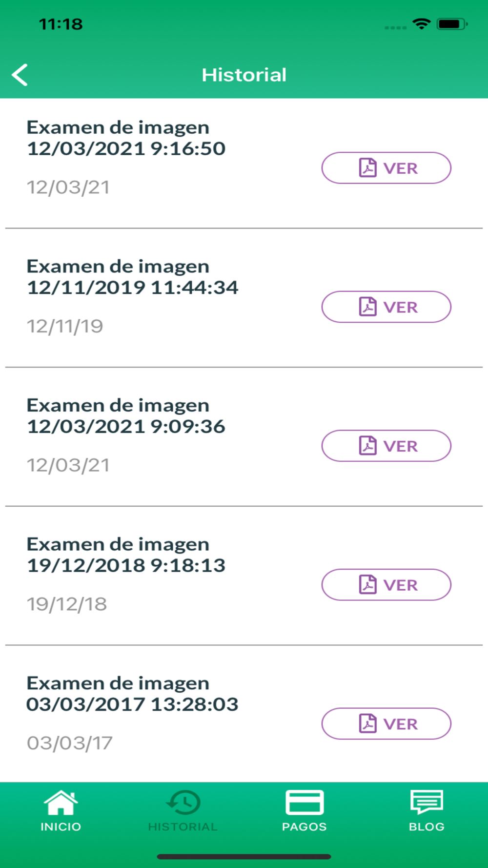The height and width of the screenshot is (868, 488).
Task: Tap the INICIO tab label
Action: tap(61, 827)
